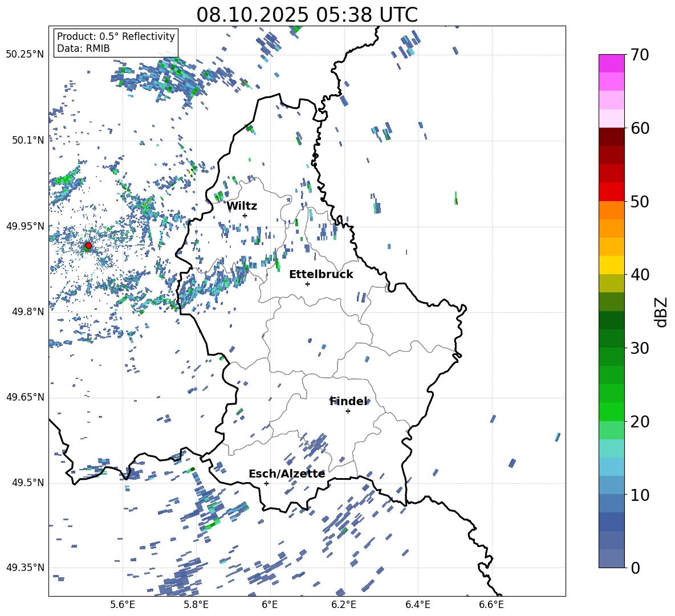
Task: Select the Findel city label
Action: point(348,402)
